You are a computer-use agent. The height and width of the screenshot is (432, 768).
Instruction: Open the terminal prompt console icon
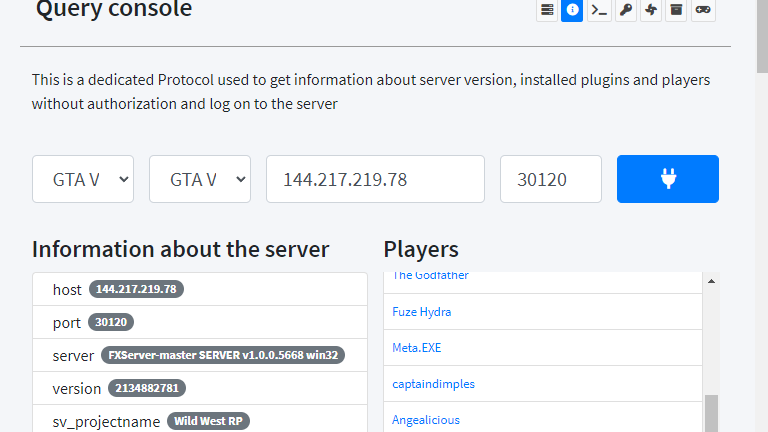coord(599,10)
